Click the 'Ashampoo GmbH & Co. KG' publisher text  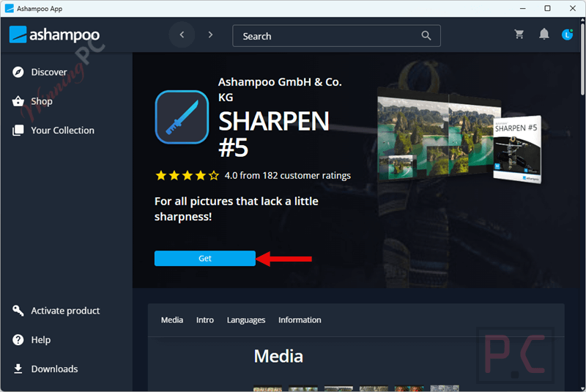pos(280,89)
